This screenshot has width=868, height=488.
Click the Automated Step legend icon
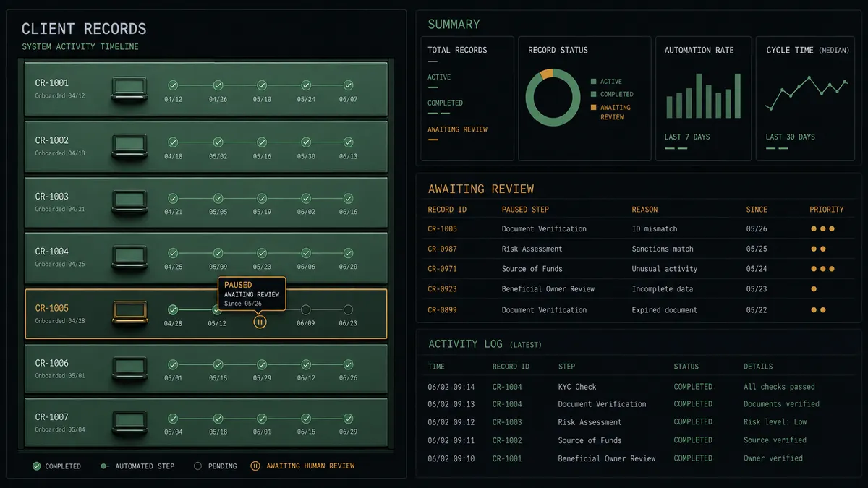[x=105, y=466]
